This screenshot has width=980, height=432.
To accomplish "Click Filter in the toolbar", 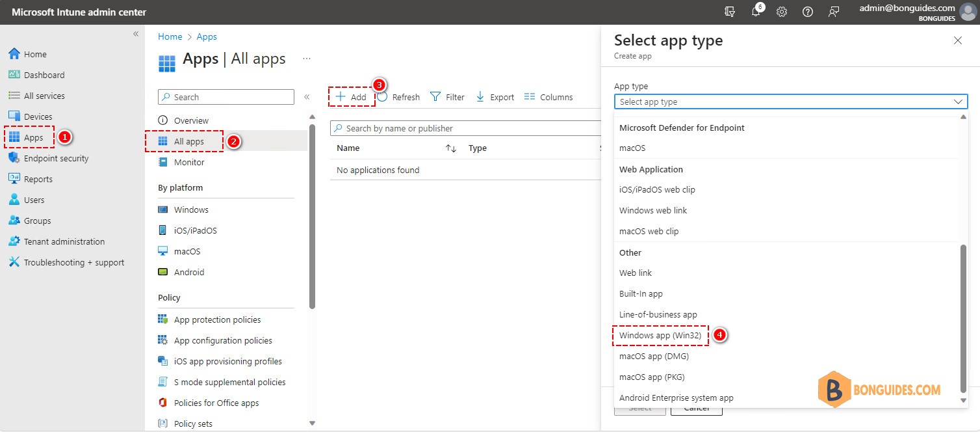I will tap(447, 97).
